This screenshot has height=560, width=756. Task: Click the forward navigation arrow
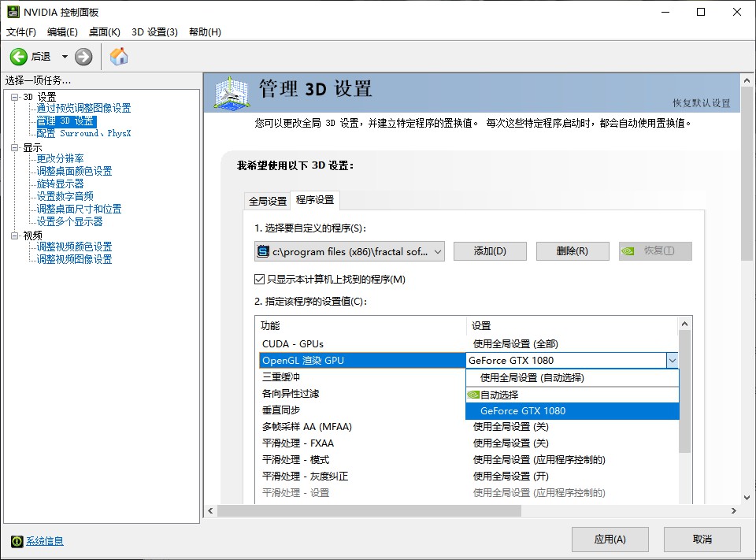click(82, 56)
